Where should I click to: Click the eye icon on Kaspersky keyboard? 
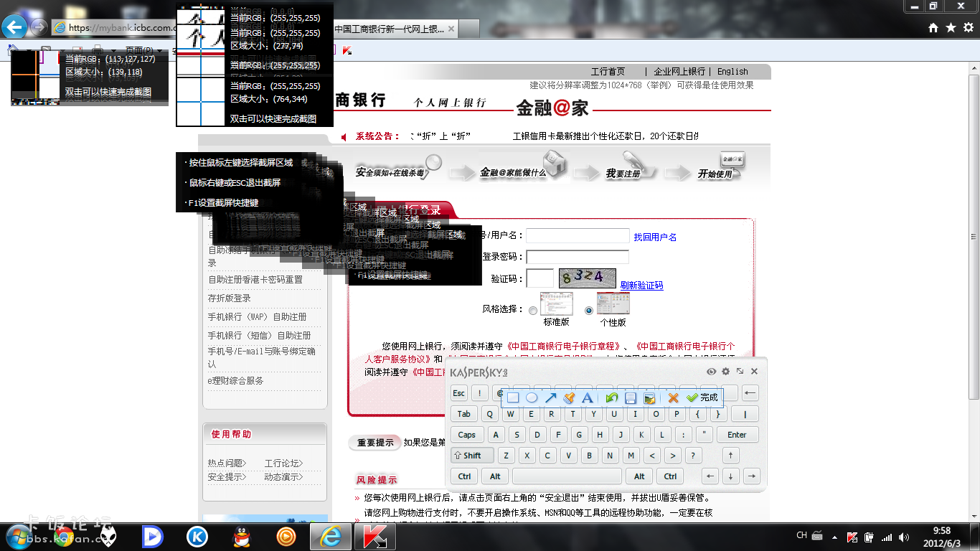(711, 372)
